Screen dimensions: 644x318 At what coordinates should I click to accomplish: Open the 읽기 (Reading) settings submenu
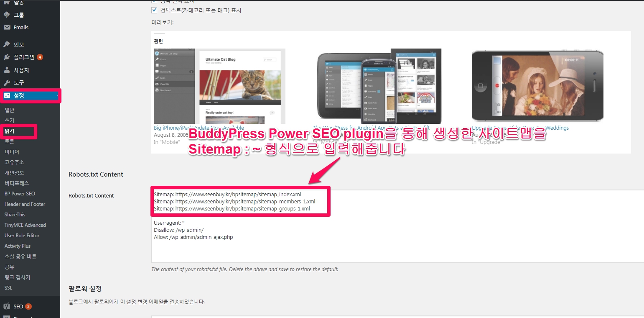click(x=10, y=131)
